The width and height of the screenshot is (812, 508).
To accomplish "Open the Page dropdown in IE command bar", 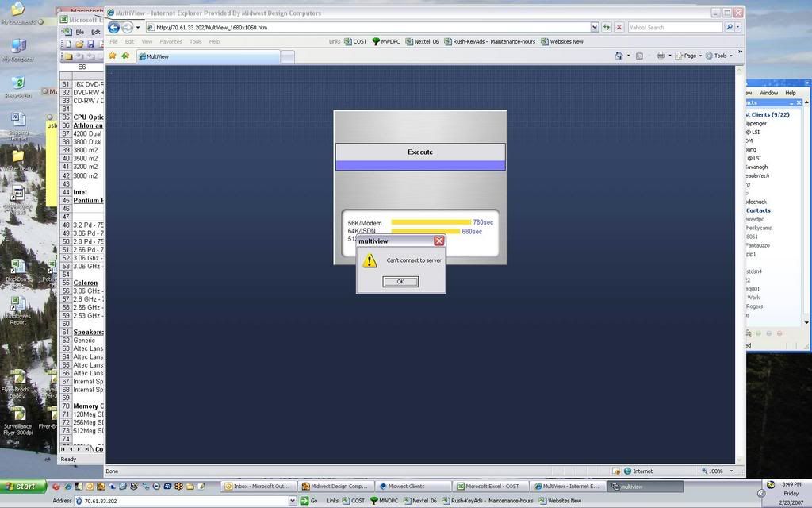I will coord(689,56).
